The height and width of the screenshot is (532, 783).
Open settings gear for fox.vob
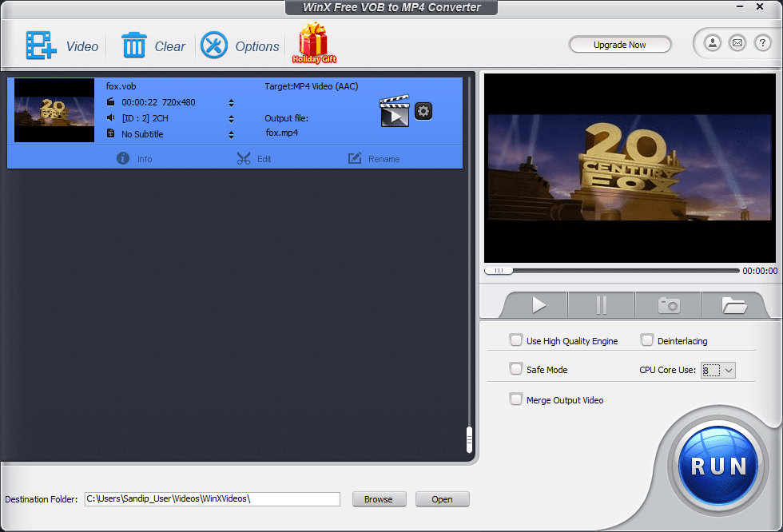[x=423, y=111]
